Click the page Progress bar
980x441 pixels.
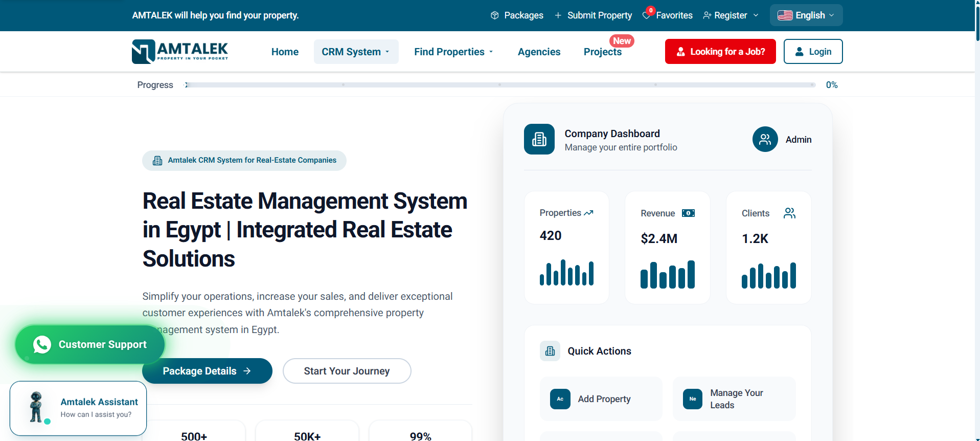[x=500, y=85]
